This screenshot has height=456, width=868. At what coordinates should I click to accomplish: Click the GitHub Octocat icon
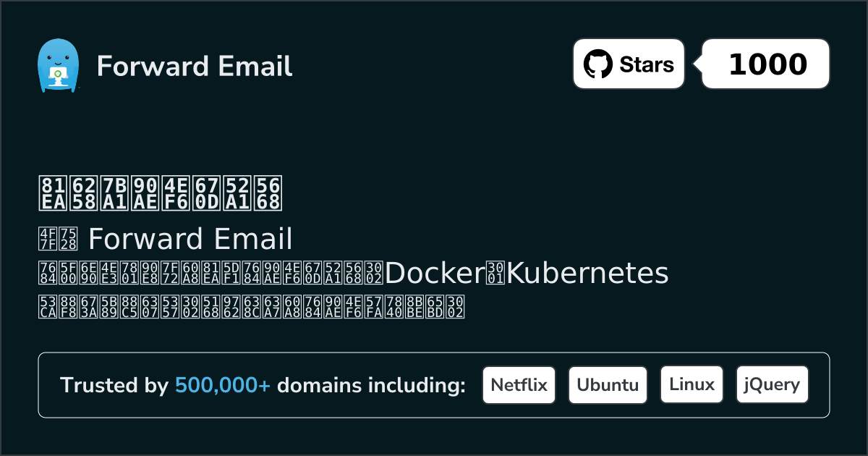click(597, 64)
